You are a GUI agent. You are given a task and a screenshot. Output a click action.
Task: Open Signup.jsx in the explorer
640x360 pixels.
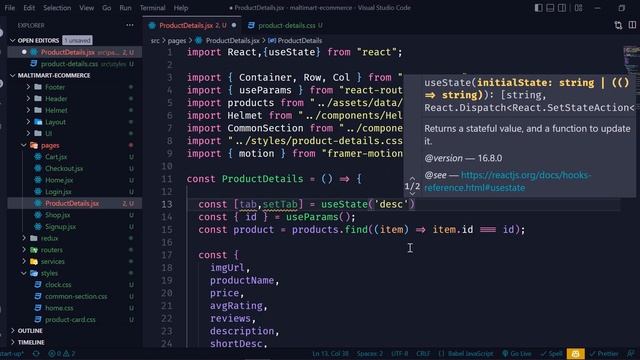coord(60,227)
